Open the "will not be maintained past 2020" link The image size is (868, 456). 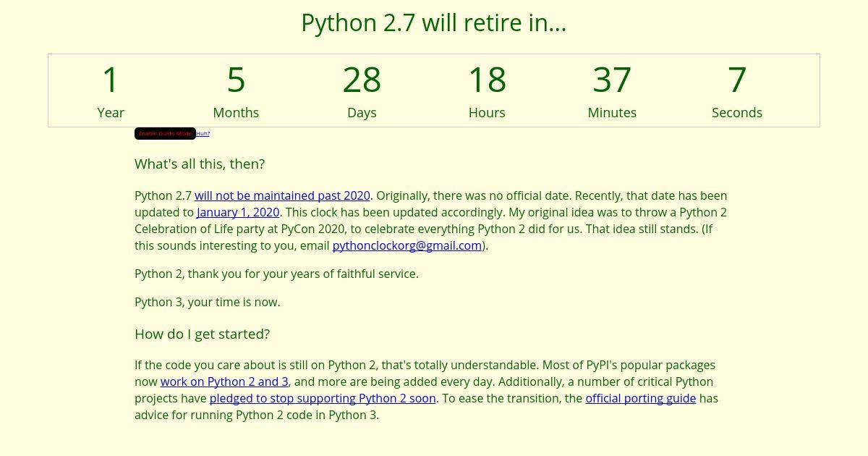pos(282,195)
